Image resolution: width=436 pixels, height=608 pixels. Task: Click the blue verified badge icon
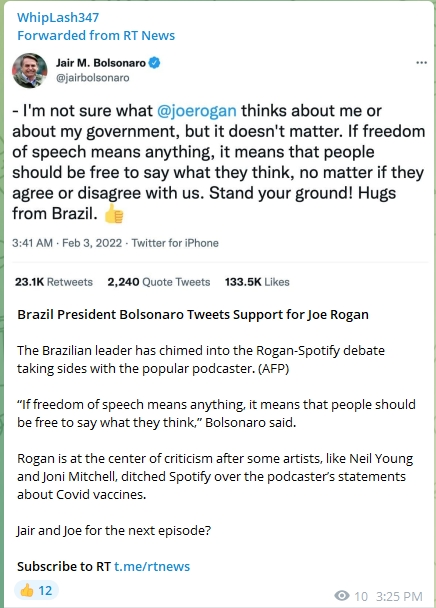(x=154, y=63)
